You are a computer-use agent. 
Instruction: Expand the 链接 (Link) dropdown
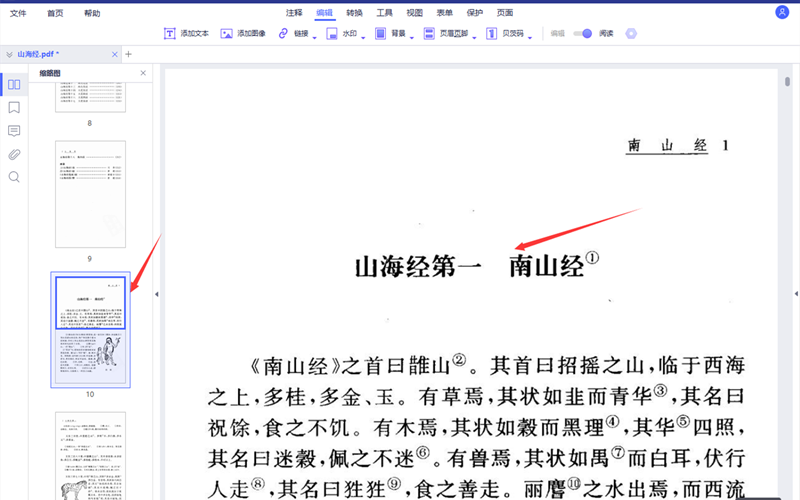(315, 36)
